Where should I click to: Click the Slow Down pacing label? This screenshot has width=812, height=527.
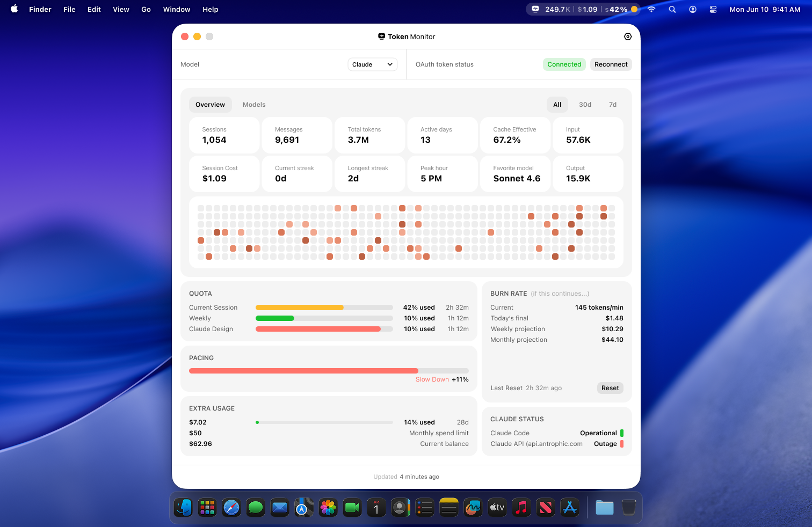click(x=432, y=379)
